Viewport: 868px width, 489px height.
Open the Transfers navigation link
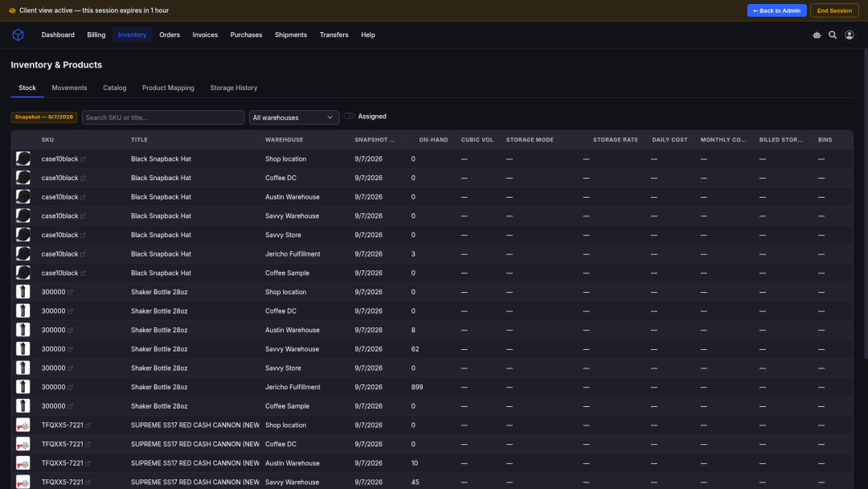334,35
